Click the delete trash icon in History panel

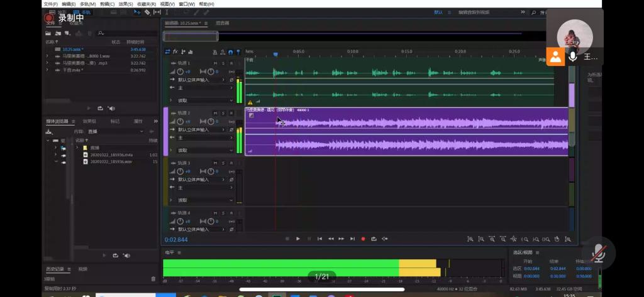153,279
